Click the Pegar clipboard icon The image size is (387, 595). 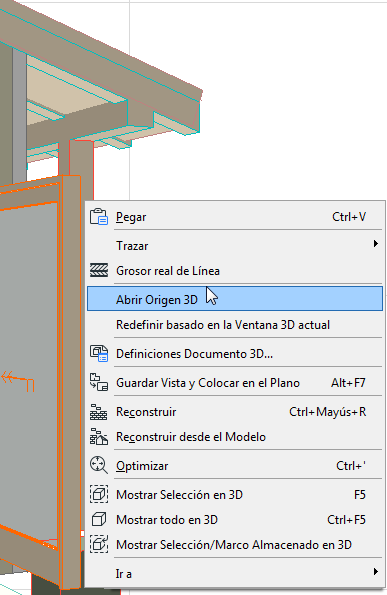99,217
